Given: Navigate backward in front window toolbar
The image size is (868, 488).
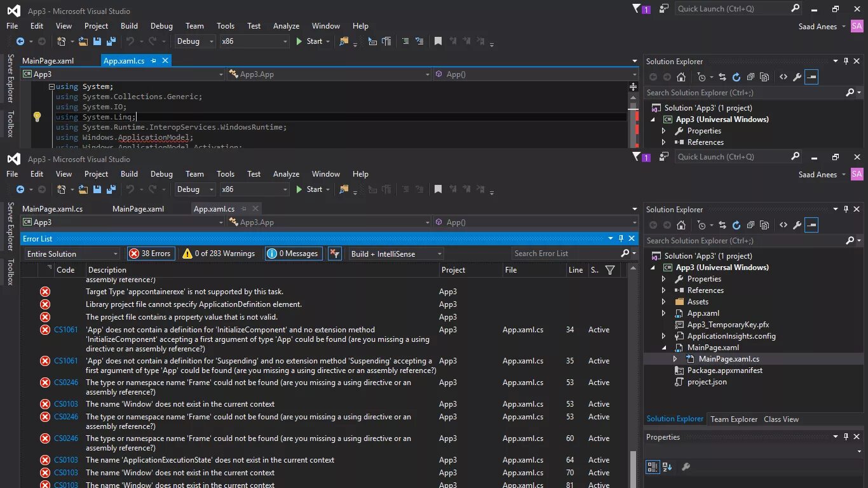Looking at the screenshot, I should (20, 189).
